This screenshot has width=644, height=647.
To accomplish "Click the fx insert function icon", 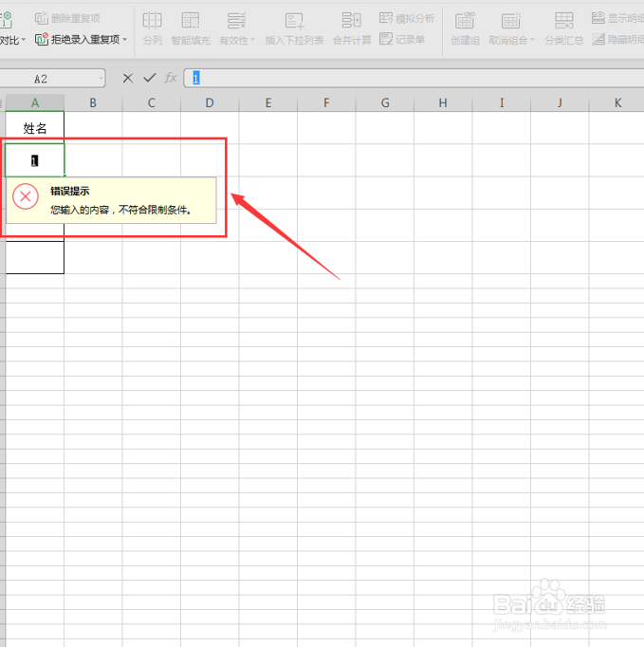I will tap(171, 78).
